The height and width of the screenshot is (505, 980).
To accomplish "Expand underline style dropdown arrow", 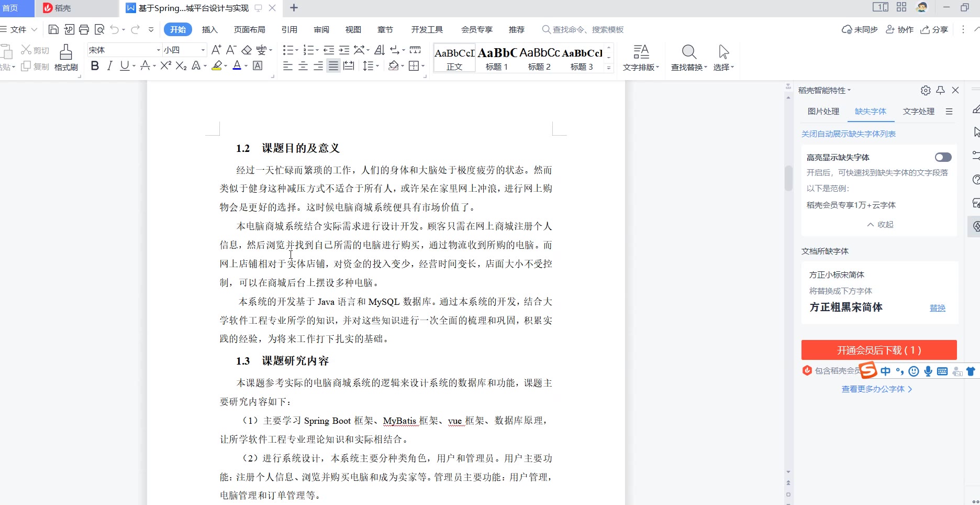I will (134, 65).
